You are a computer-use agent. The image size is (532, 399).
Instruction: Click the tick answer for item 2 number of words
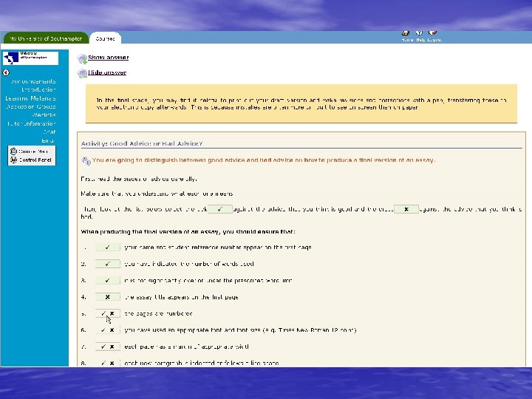(x=108, y=264)
